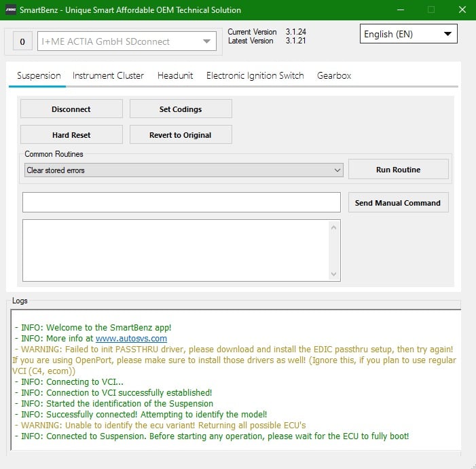This screenshot has width=476, height=469.
Task: Switch to the Instrument Cluster tab
Action: pyautogui.click(x=108, y=75)
